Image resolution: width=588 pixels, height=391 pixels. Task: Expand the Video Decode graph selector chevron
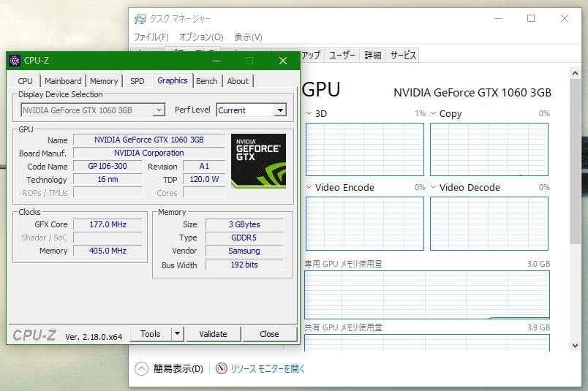pos(433,187)
